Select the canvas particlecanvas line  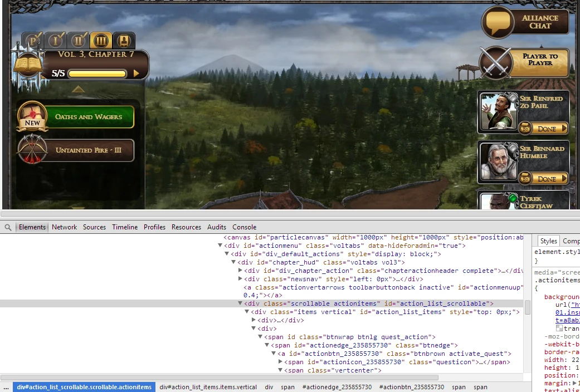click(x=373, y=237)
